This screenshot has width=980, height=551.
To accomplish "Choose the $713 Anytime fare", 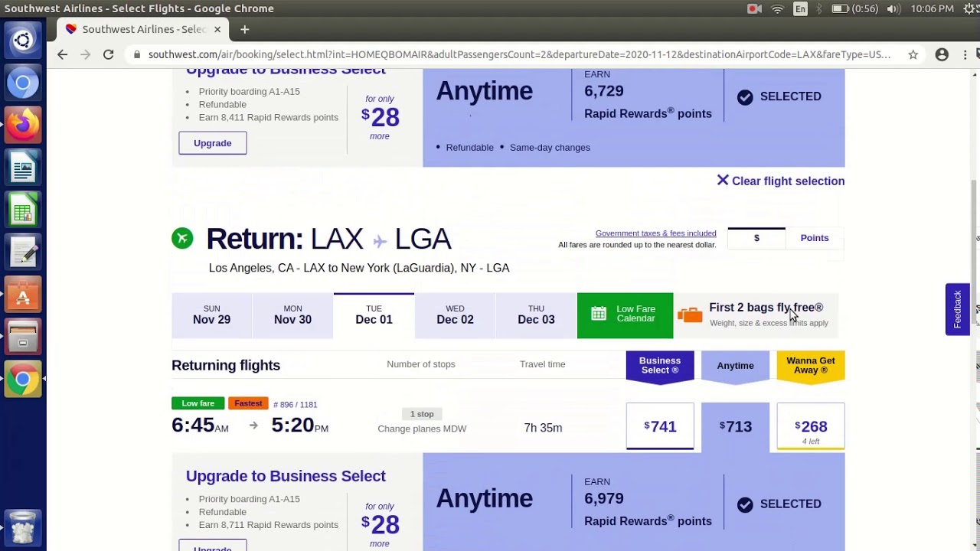I will (x=735, y=426).
